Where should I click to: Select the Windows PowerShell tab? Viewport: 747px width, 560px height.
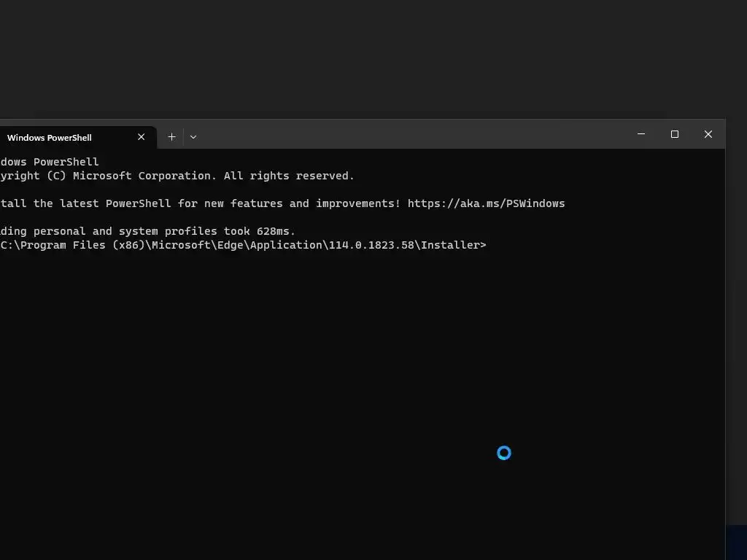point(58,137)
